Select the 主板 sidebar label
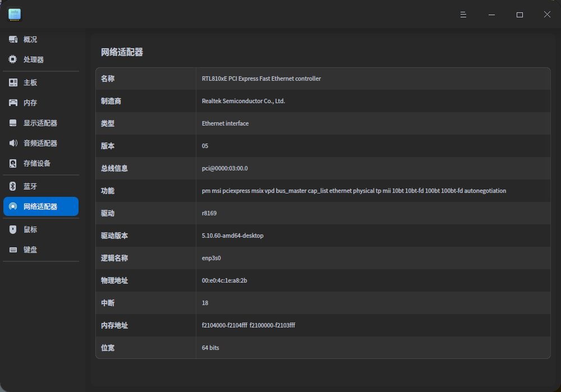The width and height of the screenshot is (561, 392). [29, 82]
